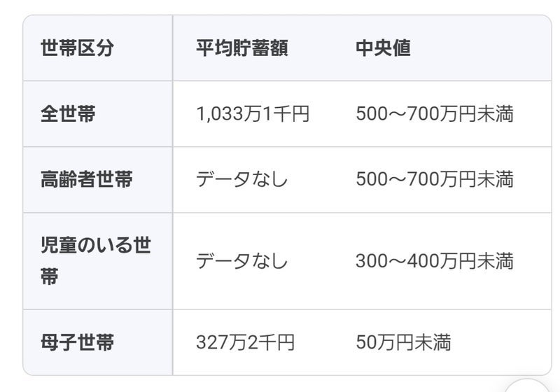This screenshot has height=392, width=560.
Task: Click the 平均貯蓄額 column header
Action: pos(241,48)
